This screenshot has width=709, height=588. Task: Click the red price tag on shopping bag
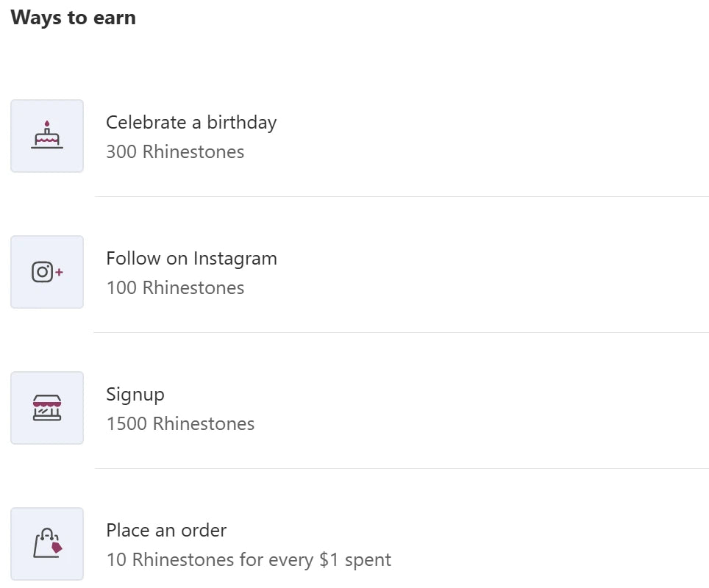(x=57, y=547)
